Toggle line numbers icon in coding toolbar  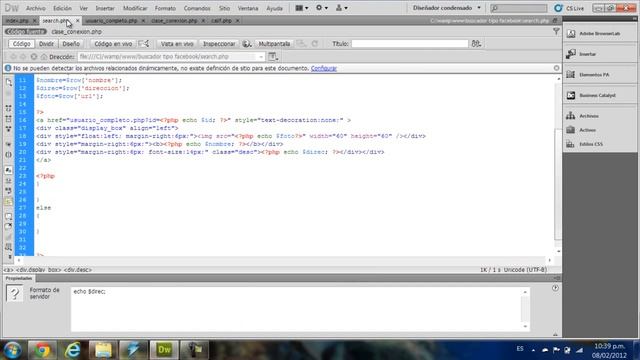click(x=9, y=170)
